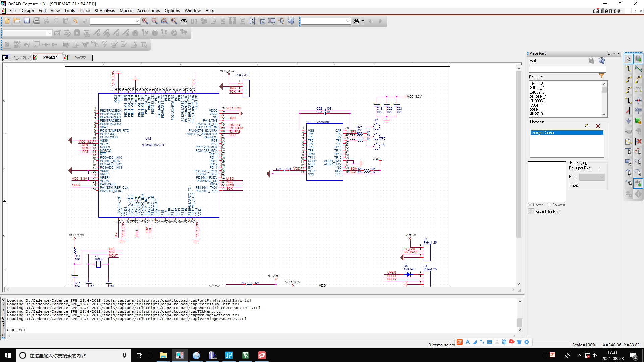Viewport: 644px width, 362px height.
Task: Print the schematic page
Action: pyautogui.click(x=37, y=21)
